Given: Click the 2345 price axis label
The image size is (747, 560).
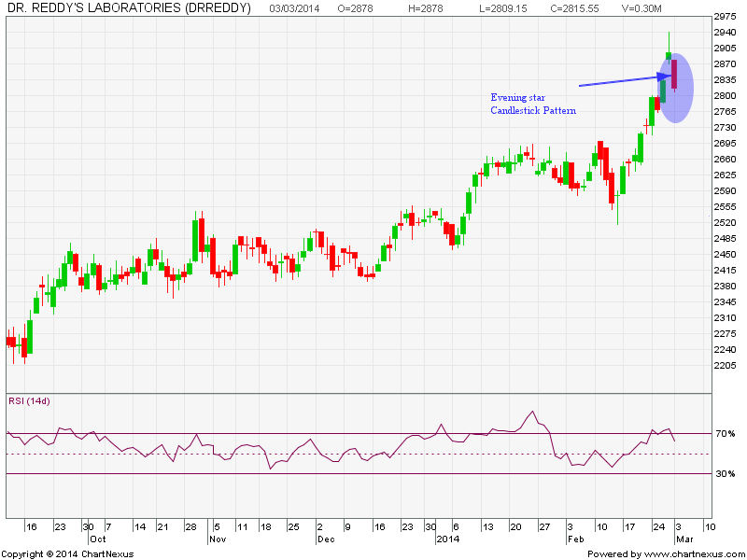Looking at the screenshot, I should point(726,301).
